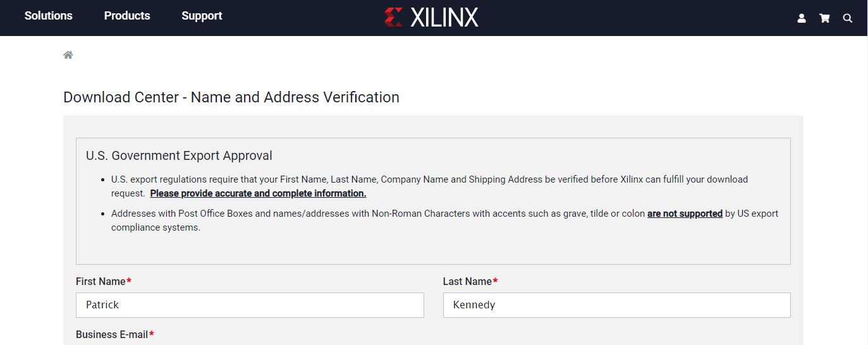
Task: Click the red Xilinx logo emblem
Action: [393, 17]
